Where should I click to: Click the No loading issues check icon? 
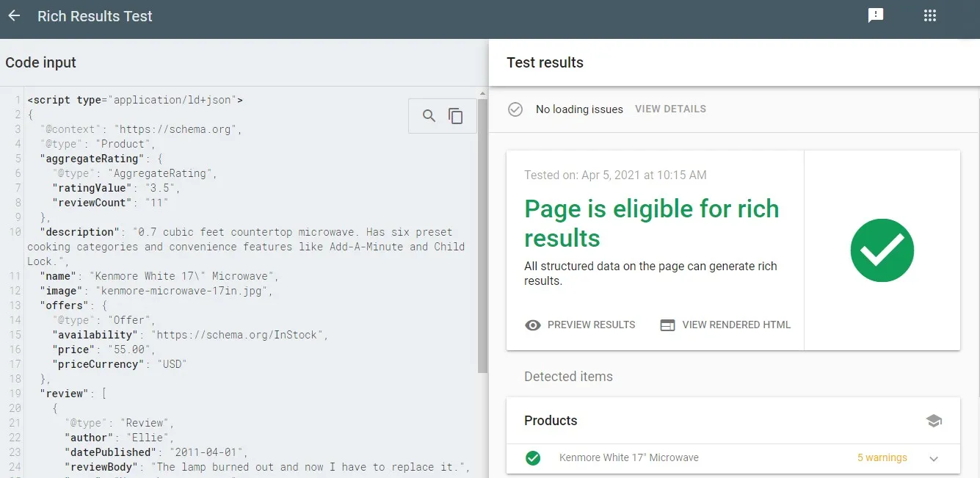click(x=515, y=109)
